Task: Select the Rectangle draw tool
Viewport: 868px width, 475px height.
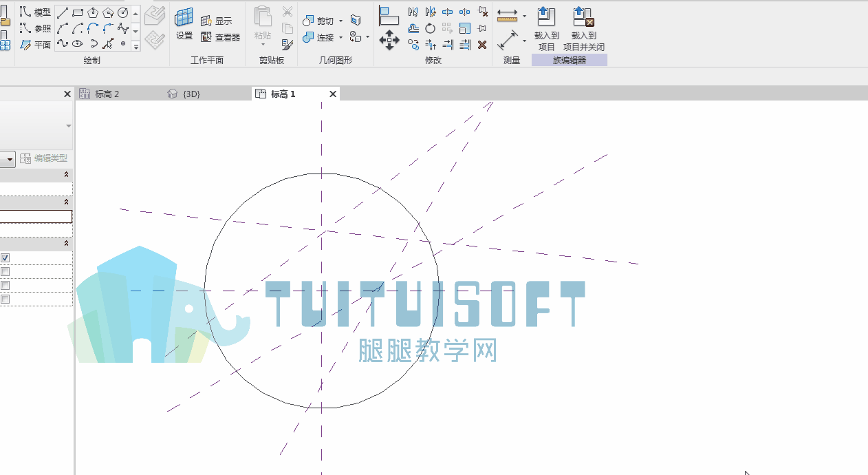Action: [78, 13]
